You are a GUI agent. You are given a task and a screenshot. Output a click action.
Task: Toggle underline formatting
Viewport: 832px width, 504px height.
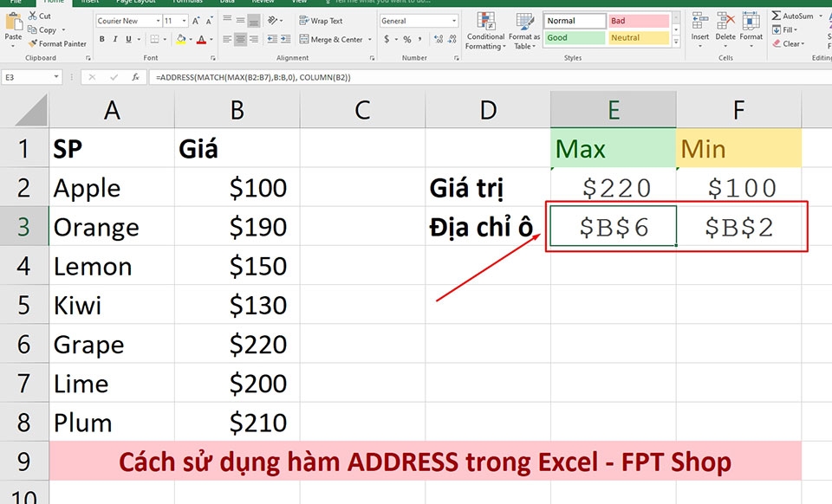click(x=128, y=39)
